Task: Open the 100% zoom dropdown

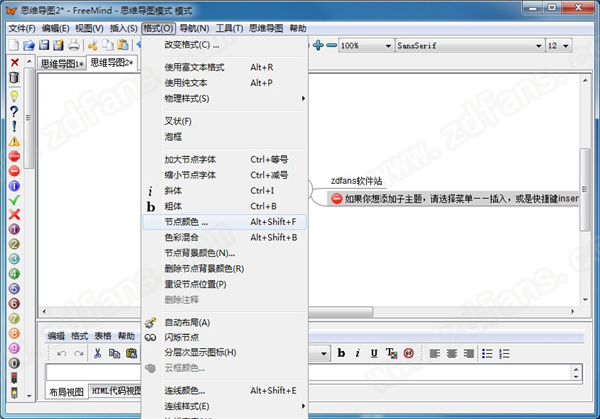Action: (388, 46)
